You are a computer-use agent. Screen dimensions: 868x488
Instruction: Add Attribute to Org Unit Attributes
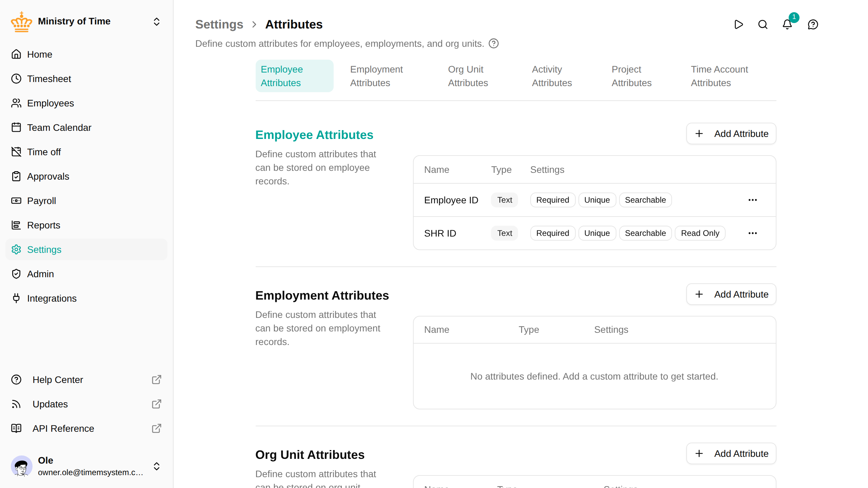[731, 453]
